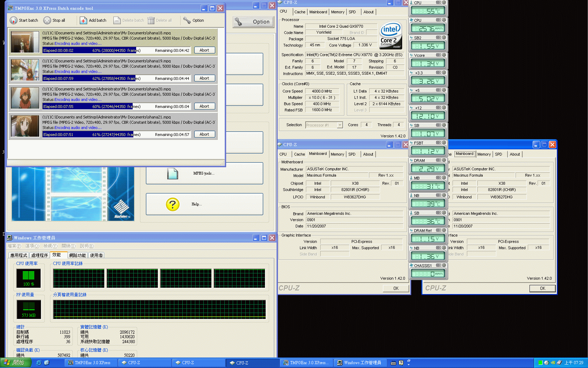Click the Stop all toolbar button
The image size is (588, 368).
pyautogui.click(x=54, y=20)
